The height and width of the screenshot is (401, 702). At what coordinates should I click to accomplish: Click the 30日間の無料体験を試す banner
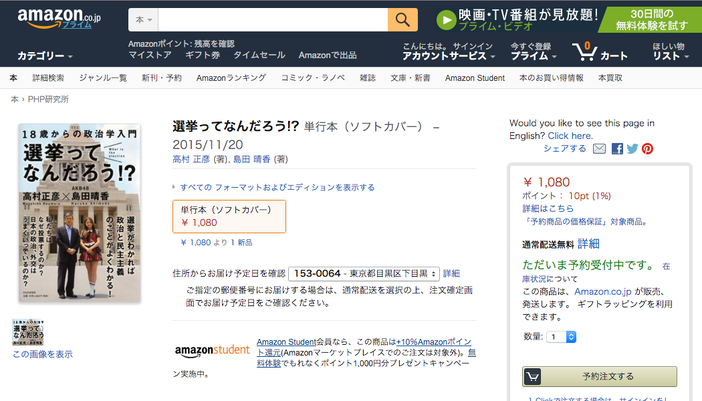[x=651, y=20]
